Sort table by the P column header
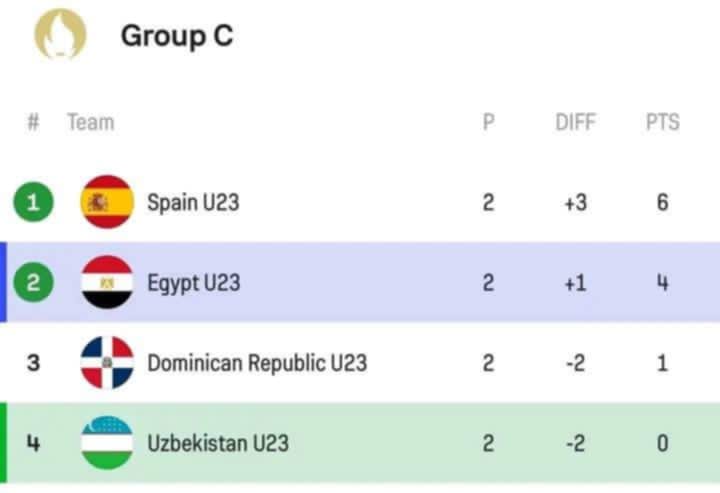 (488, 123)
